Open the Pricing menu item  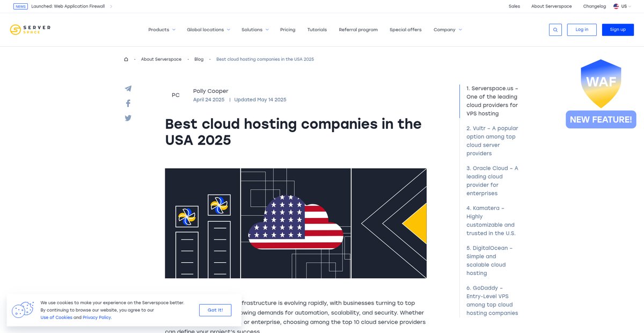288,30
